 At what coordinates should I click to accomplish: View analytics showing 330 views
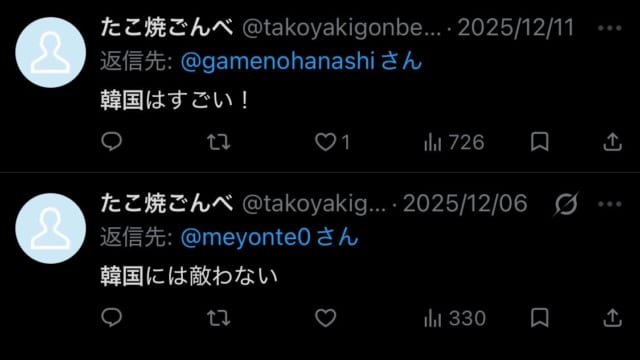455,318
